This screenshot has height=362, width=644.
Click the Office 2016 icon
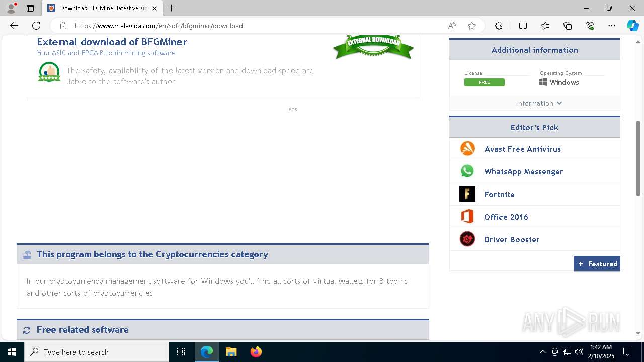467,217
